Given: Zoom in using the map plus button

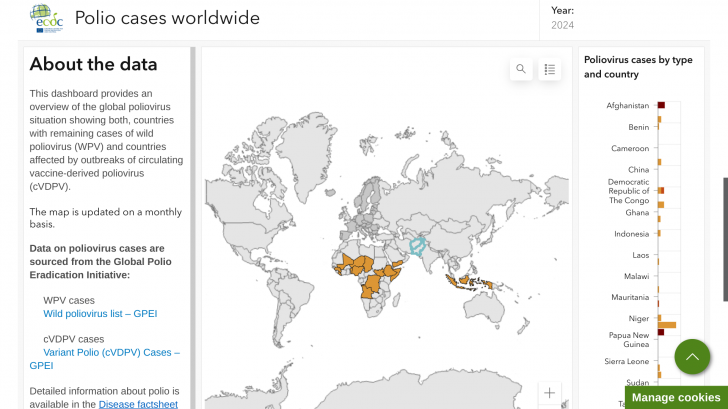Looking at the screenshot, I should [548, 393].
